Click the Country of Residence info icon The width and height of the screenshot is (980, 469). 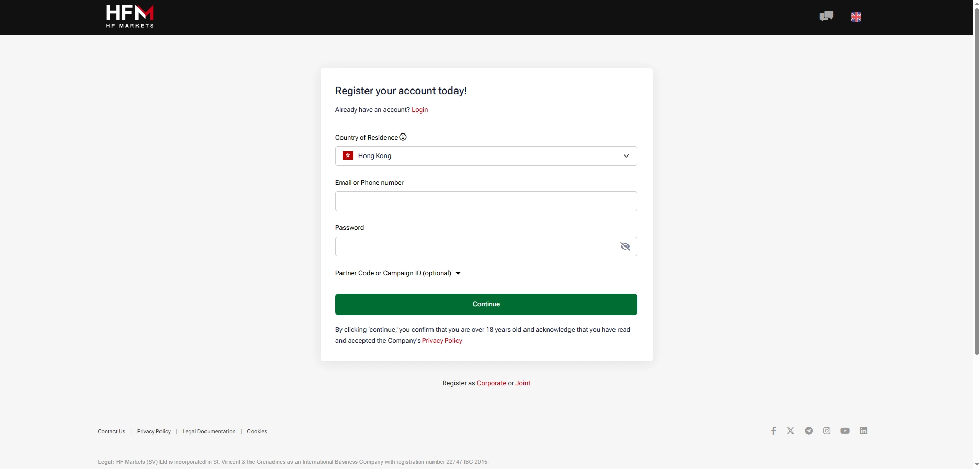pyautogui.click(x=402, y=137)
